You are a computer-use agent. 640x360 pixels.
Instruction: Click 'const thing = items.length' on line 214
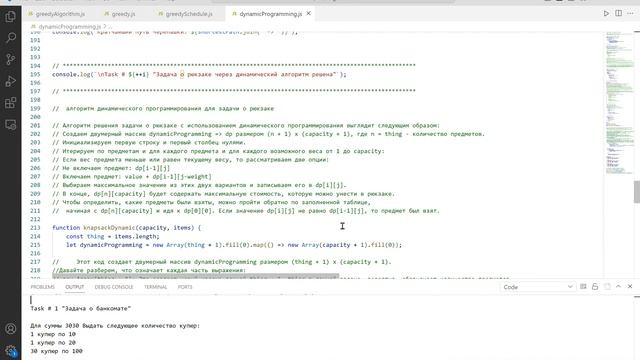coord(113,236)
